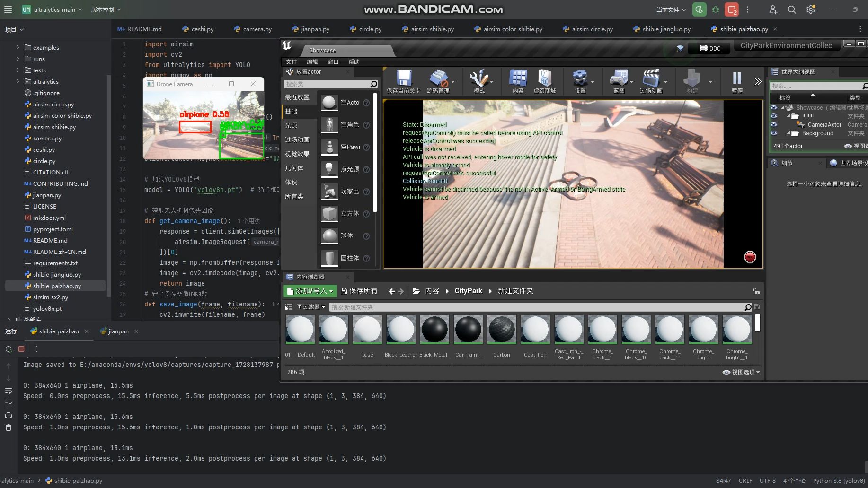Viewport: 868px width, 488px height.
Task: Open the Add/Import dropdown in content browser
Action: pos(310,291)
